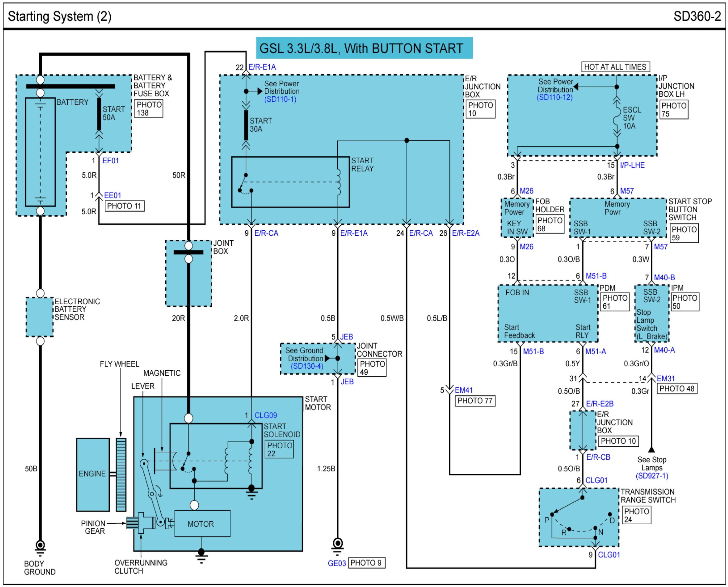This screenshot has width=728, height=587.
Task: Select the MOTOR block in start motor
Action: click(x=202, y=524)
